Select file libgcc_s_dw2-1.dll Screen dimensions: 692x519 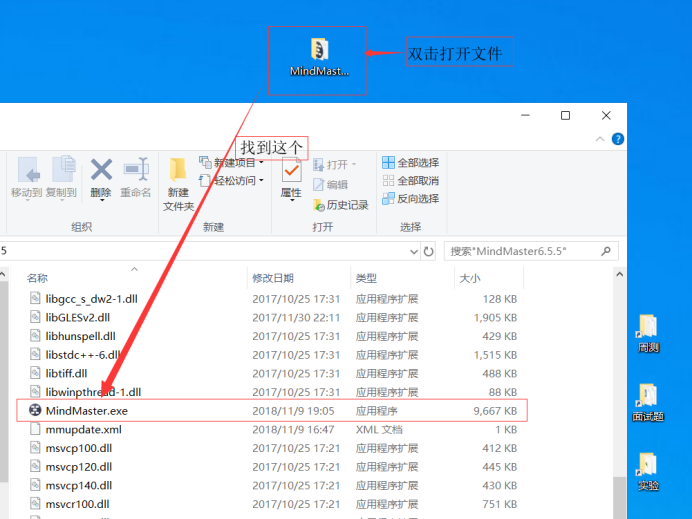(x=91, y=299)
